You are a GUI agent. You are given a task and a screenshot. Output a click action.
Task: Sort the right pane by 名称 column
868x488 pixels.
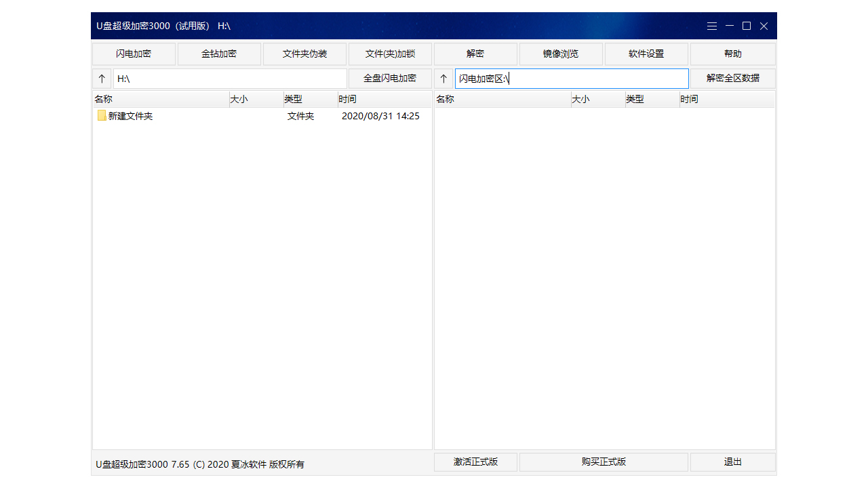point(502,100)
